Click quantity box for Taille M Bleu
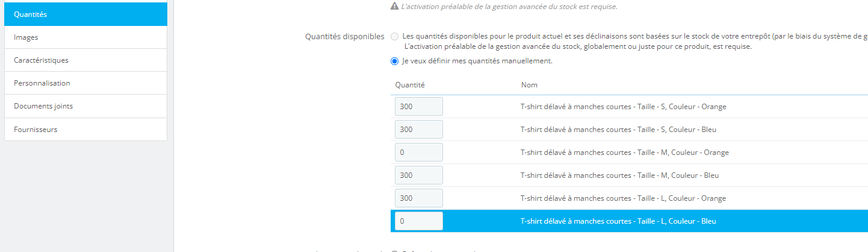 [x=418, y=175]
